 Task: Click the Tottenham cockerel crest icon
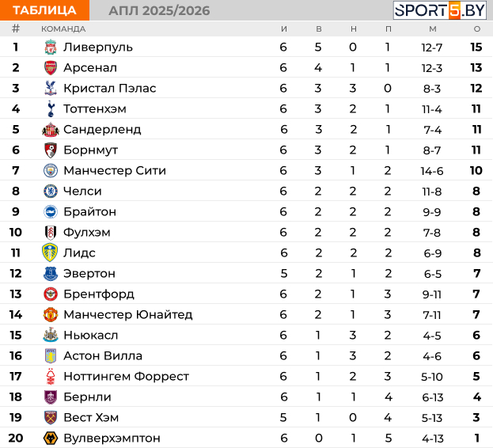[x=51, y=108]
